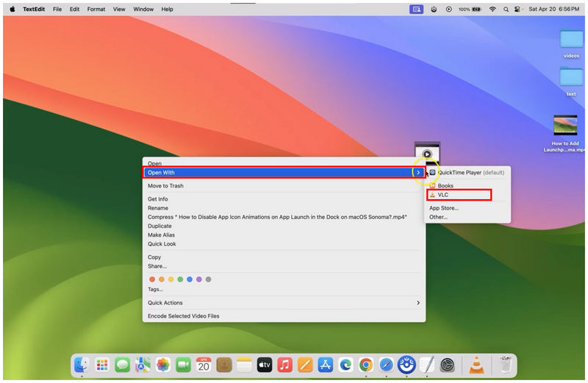Apply the green tag color
This screenshot has width=588, height=383.
point(180,279)
